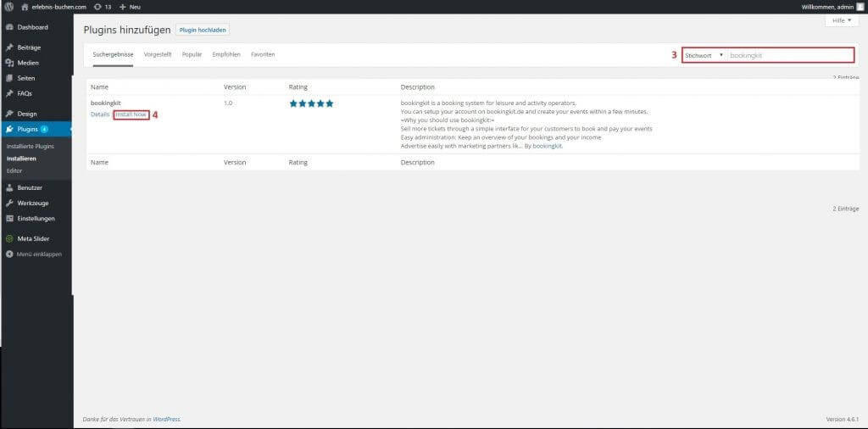Screen dimensions: 868x429
Task: Click the top Rating column header
Action: pos(298,87)
